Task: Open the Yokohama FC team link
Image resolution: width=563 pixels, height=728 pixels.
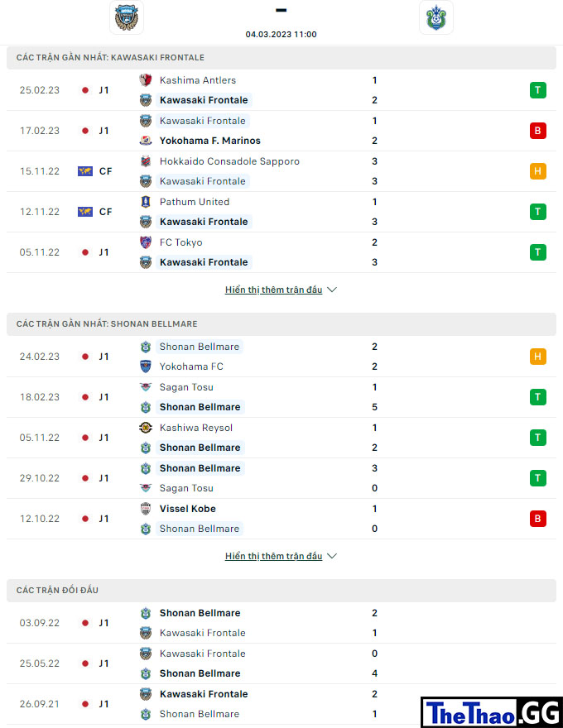Action: 191,366
